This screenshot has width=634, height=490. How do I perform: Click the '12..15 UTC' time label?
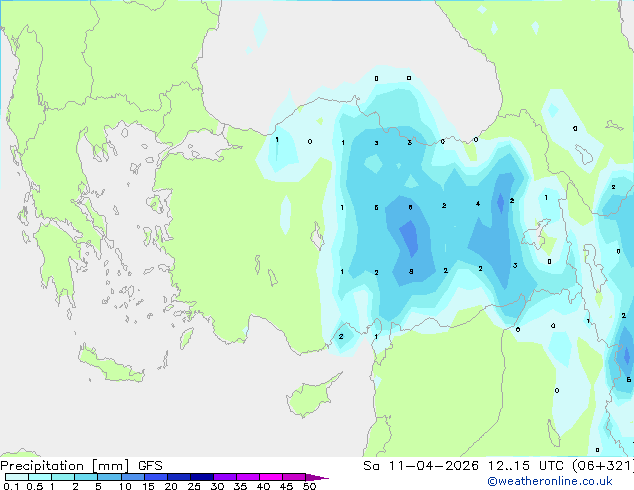(525, 466)
